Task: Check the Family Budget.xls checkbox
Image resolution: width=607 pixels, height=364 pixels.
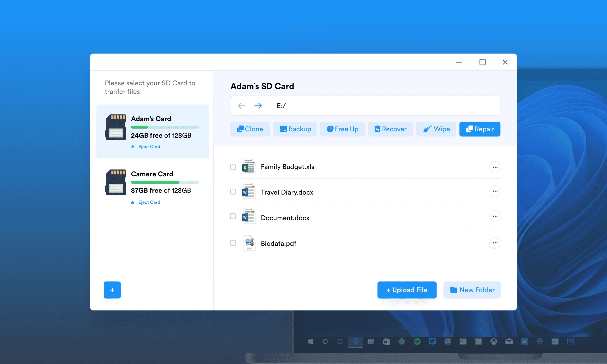Action: [233, 167]
